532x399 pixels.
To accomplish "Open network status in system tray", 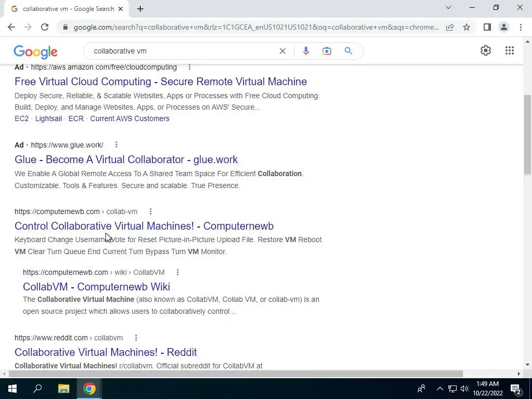I will pyautogui.click(x=453, y=389).
